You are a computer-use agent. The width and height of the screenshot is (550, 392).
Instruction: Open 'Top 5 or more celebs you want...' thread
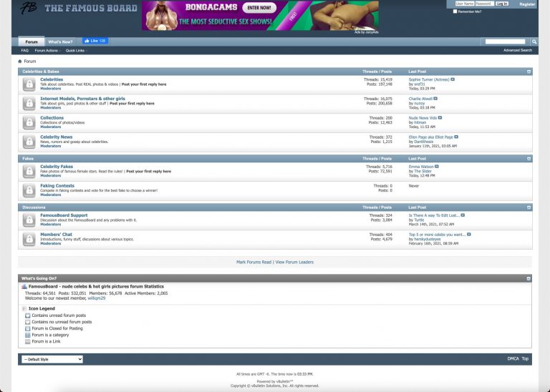point(437,235)
